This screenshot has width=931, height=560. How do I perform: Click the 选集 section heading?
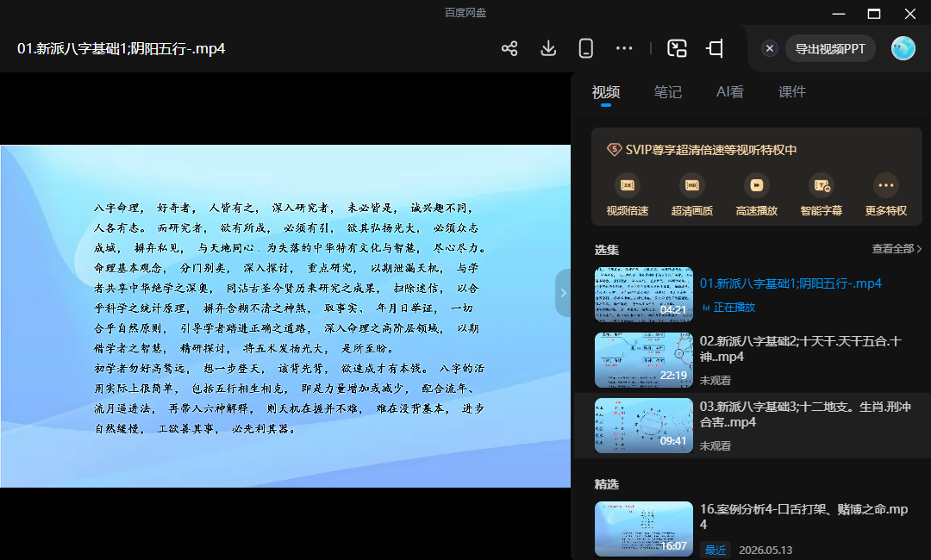pyautogui.click(x=607, y=250)
